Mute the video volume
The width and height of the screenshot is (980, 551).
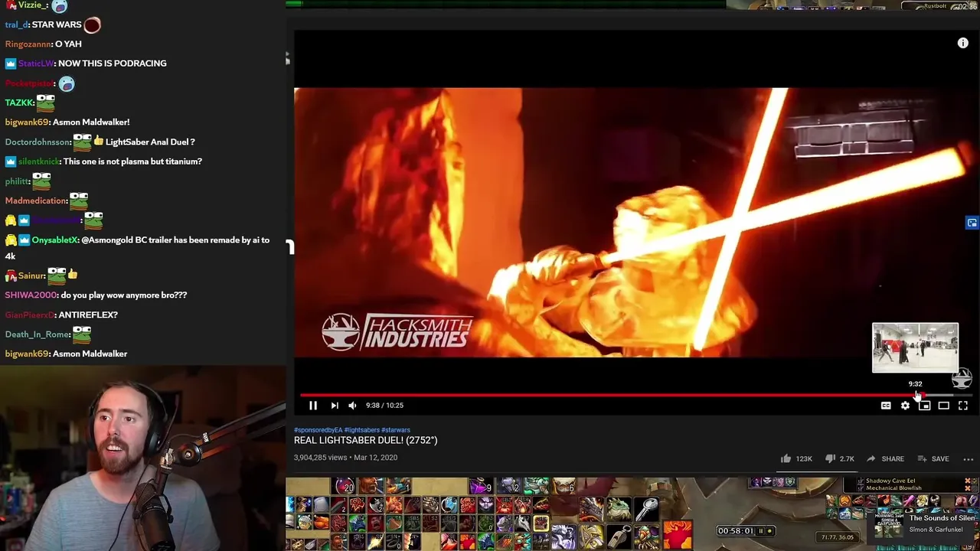(x=352, y=406)
